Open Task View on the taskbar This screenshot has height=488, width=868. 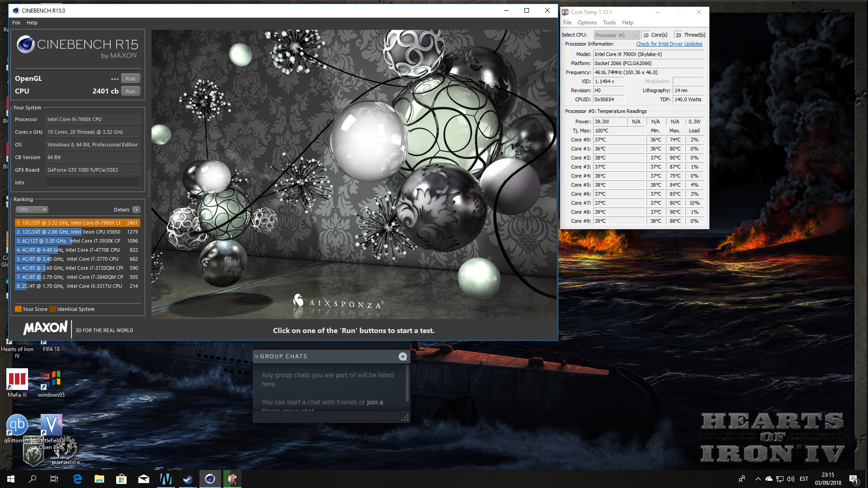point(54,479)
